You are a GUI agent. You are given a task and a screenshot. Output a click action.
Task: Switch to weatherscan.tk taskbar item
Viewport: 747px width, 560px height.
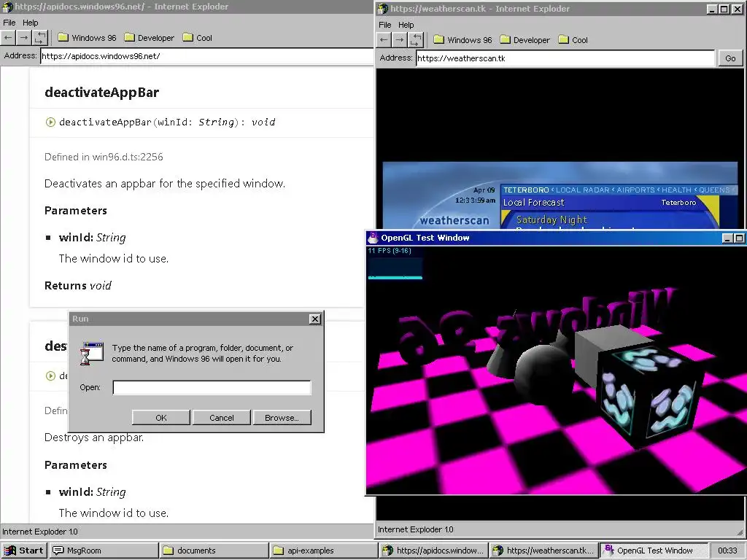tap(544, 551)
